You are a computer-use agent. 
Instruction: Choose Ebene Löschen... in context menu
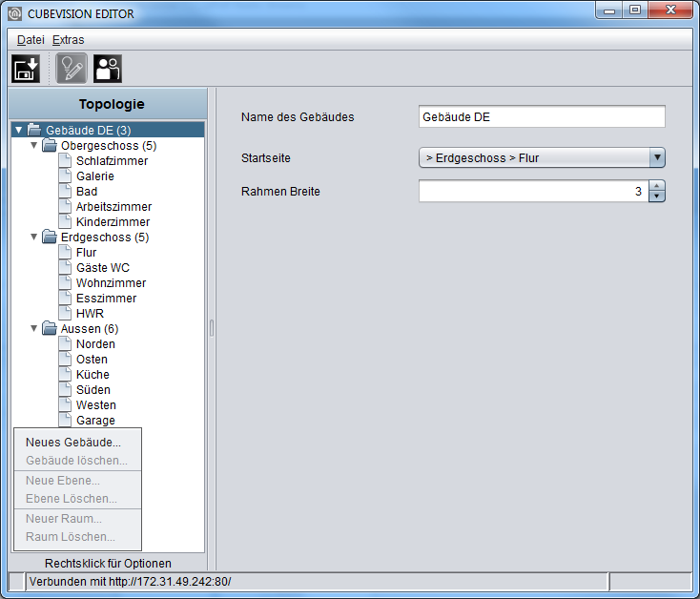click(x=77, y=499)
